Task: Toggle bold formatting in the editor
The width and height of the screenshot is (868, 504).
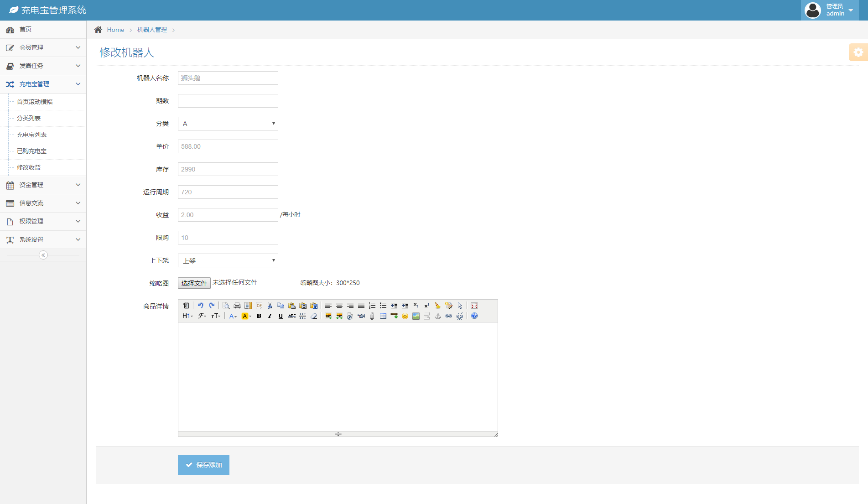Action: pos(259,316)
